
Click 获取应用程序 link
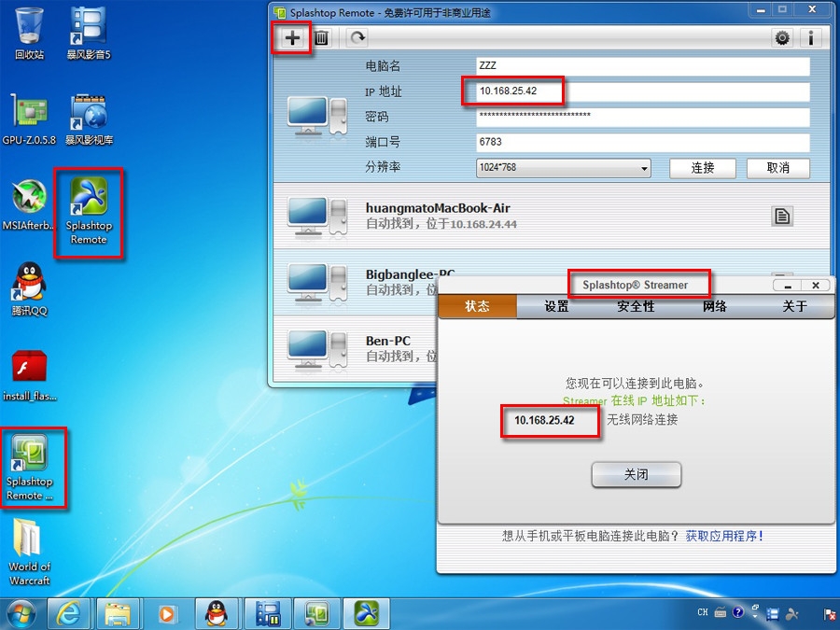pyautogui.click(x=725, y=536)
